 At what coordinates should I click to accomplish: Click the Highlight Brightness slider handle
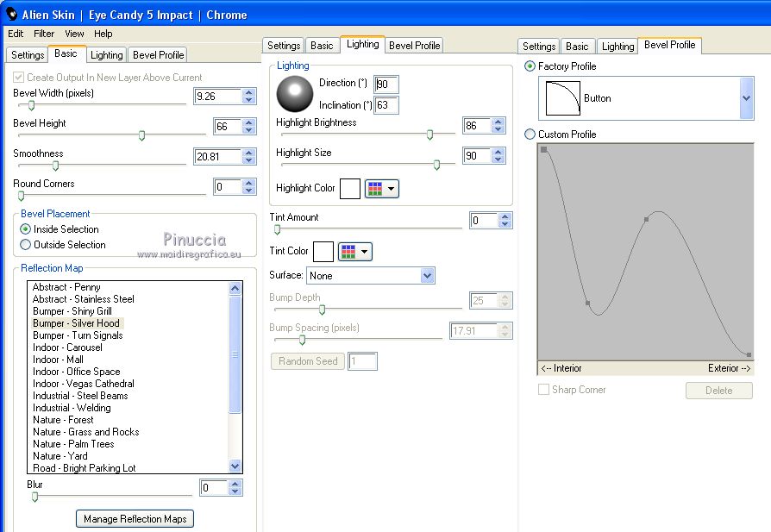tap(429, 135)
